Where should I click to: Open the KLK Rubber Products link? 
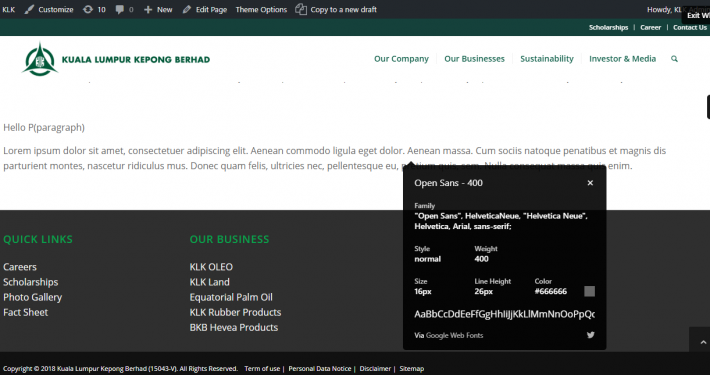(x=235, y=312)
